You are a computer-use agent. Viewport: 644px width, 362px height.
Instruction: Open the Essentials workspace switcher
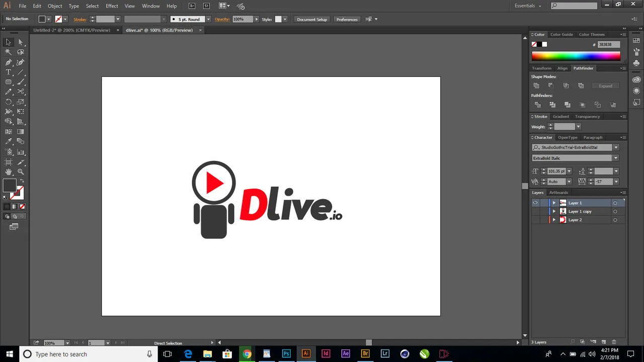point(528,6)
